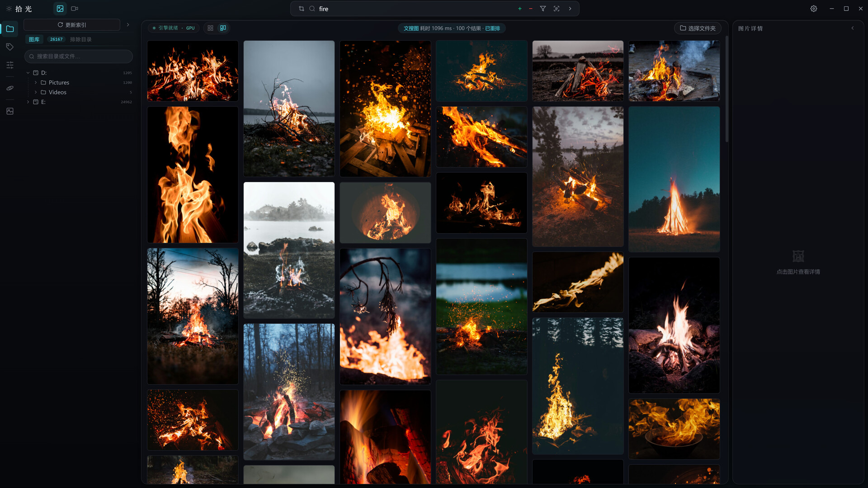Click the 26167 library count badge
868x488 pixels.
coord(57,39)
